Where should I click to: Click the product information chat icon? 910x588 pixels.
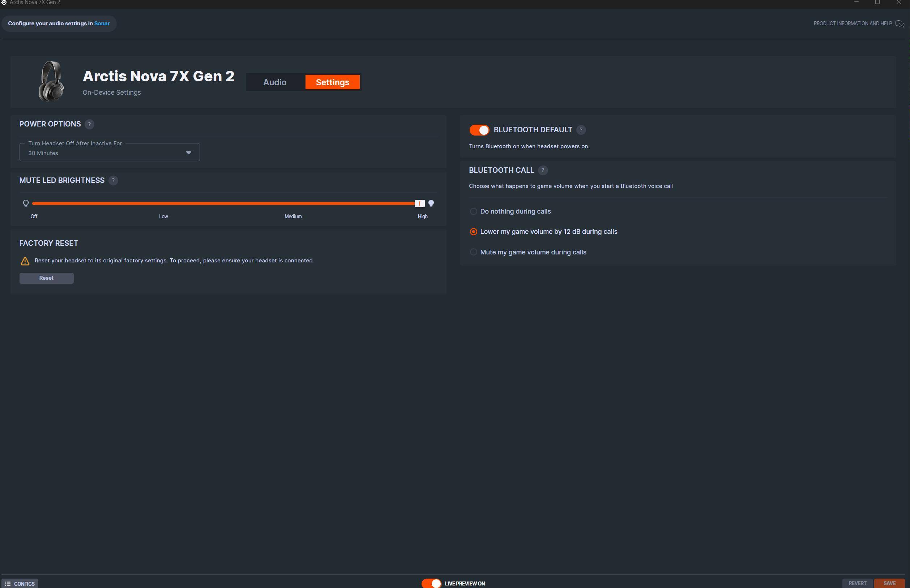(x=900, y=24)
